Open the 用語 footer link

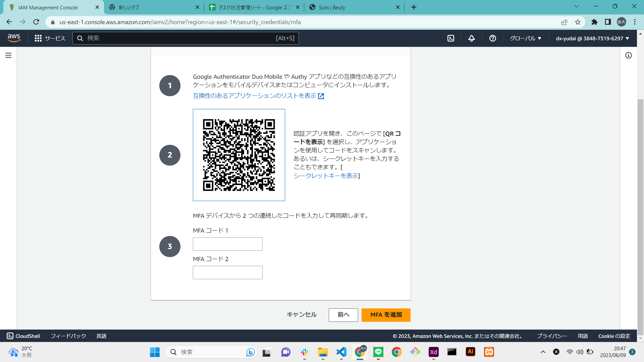583,336
